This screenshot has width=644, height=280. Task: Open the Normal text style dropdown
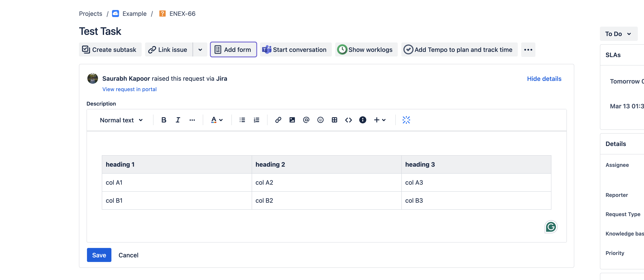tap(121, 120)
